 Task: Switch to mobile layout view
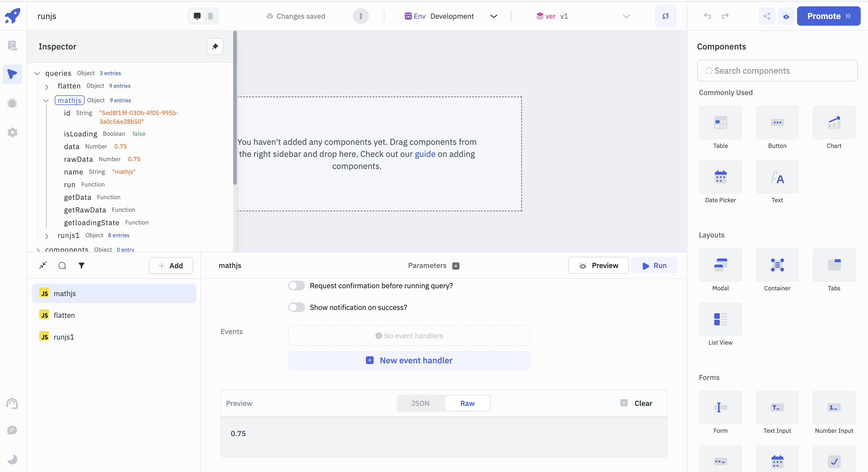[211, 16]
